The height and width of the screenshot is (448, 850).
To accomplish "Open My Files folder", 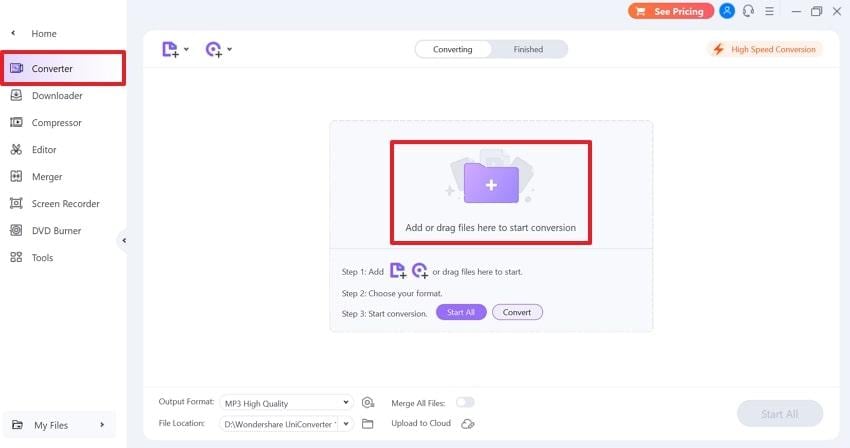I will [x=59, y=425].
